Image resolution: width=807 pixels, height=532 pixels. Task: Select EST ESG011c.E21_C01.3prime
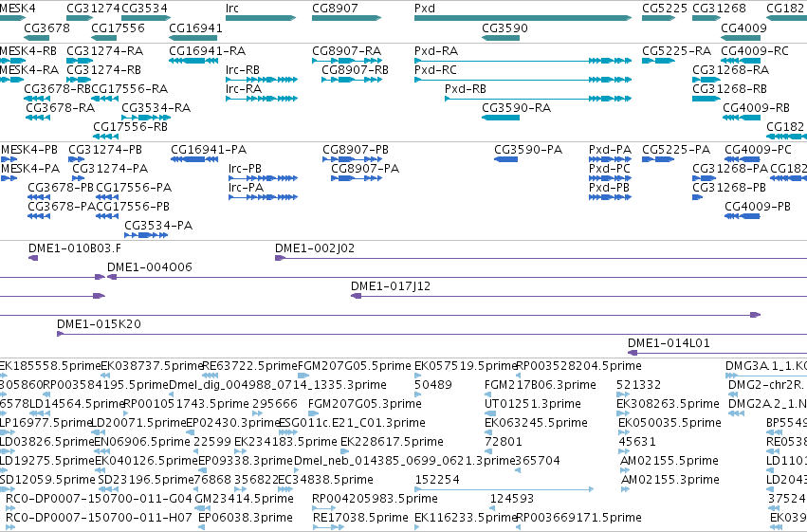tap(352, 423)
